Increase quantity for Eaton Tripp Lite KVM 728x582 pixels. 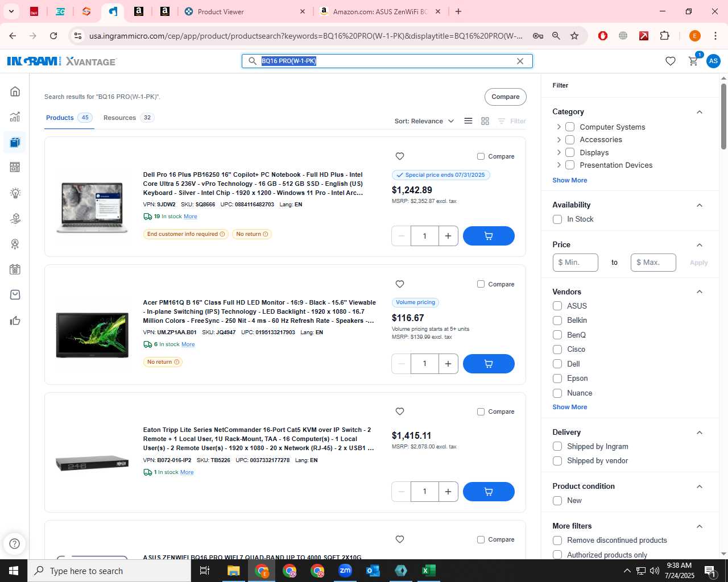(448, 492)
